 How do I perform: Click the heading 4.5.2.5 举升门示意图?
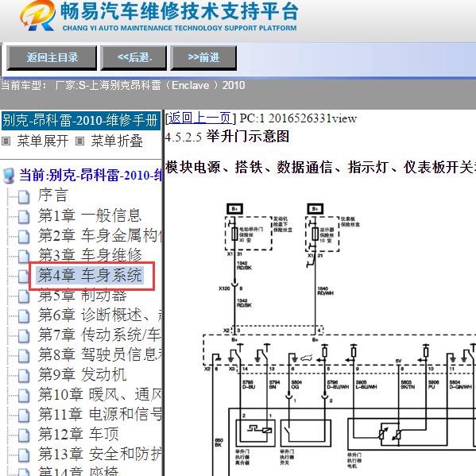227,137
